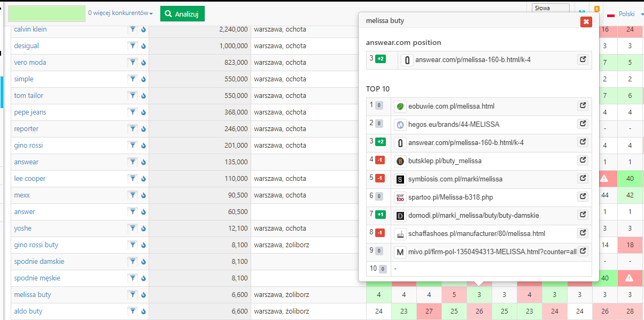This screenshot has width=644, height=320.
Task: Click filter icon in melissa buty row
Action: click(x=133, y=295)
